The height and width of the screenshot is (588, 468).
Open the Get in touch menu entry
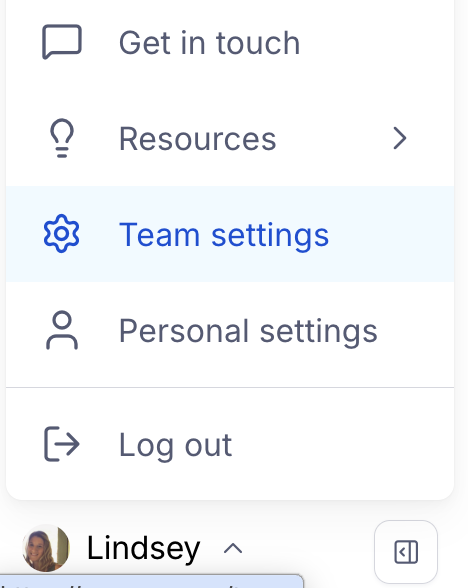click(230, 42)
